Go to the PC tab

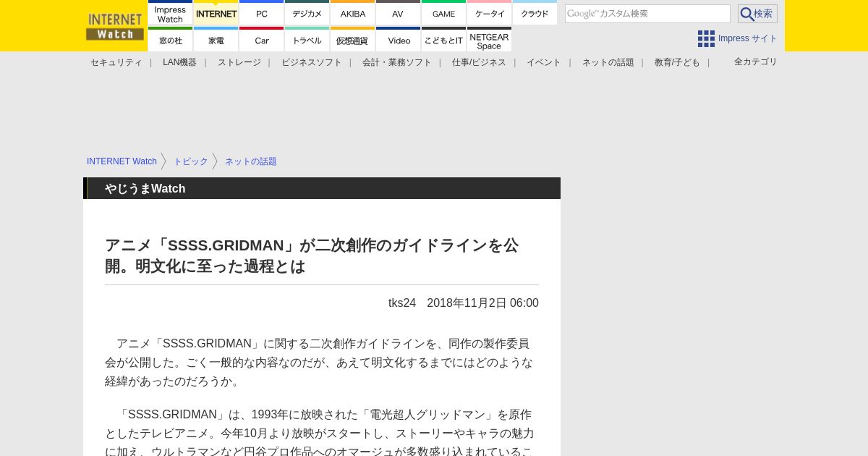tap(262, 13)
